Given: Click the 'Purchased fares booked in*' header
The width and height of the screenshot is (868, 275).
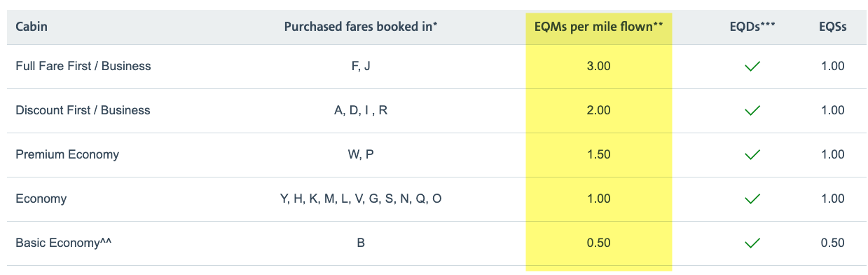Looking at the screenshot, I should tap(361, 27).
